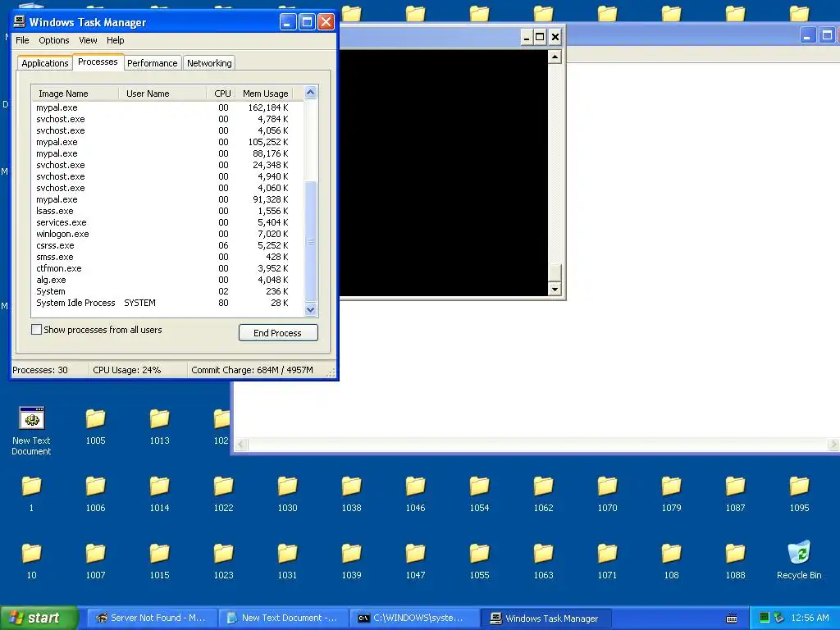Screen dimensions: 840x630
Task: Select desktop folder 1014
Action: (x=160, y=494)
